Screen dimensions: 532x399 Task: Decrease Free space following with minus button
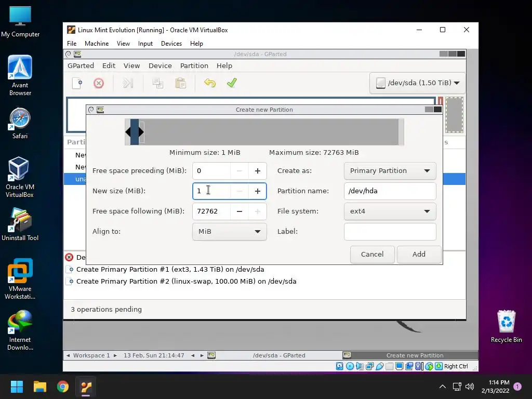[239, 211]
